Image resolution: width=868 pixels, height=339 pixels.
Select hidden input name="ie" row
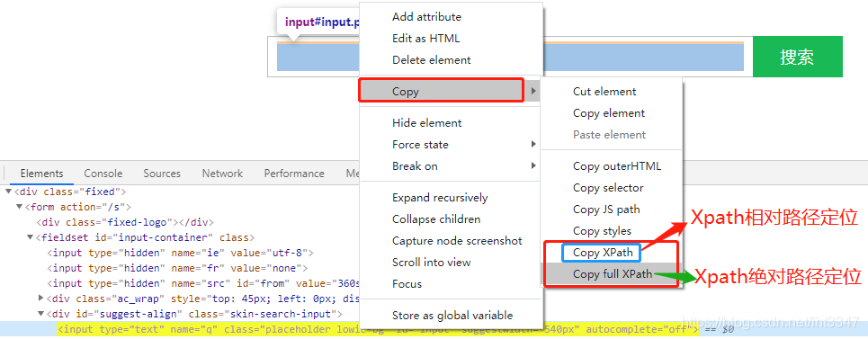(x=181, y=253)
